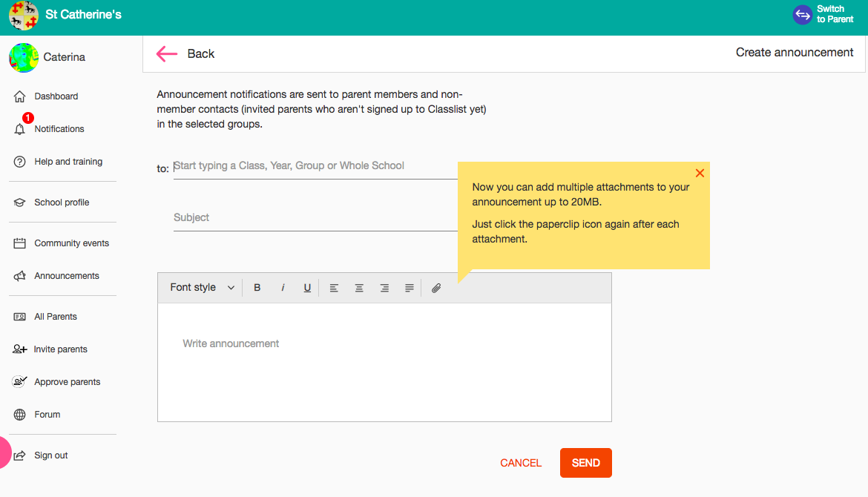Open Community events page

coord(71,243)
